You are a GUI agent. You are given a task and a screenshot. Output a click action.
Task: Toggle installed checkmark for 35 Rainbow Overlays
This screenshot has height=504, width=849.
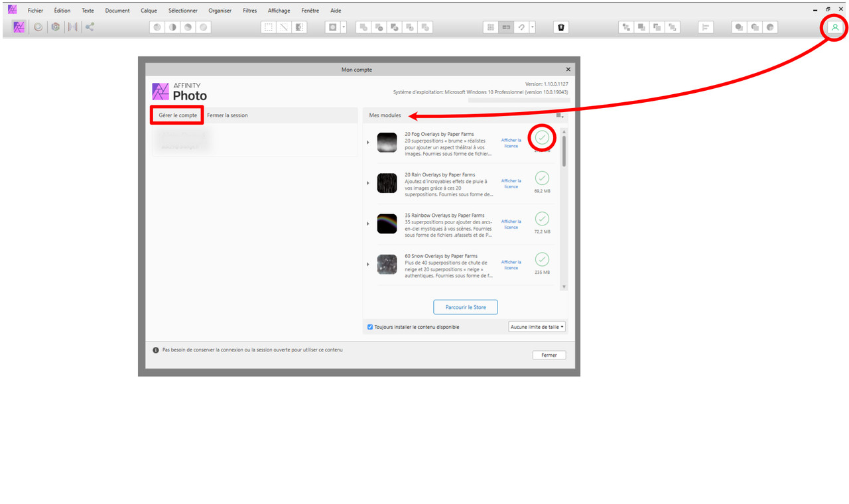click(542, 219)
